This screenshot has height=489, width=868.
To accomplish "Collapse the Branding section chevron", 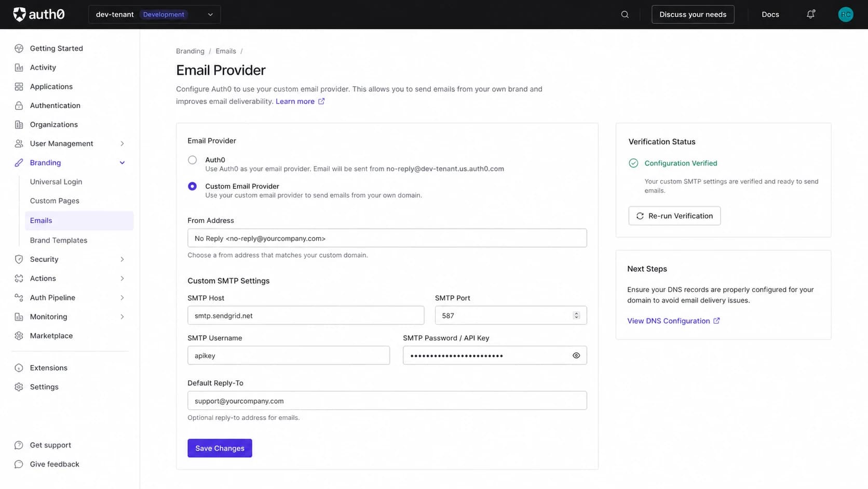I will [x=123, y=163].
